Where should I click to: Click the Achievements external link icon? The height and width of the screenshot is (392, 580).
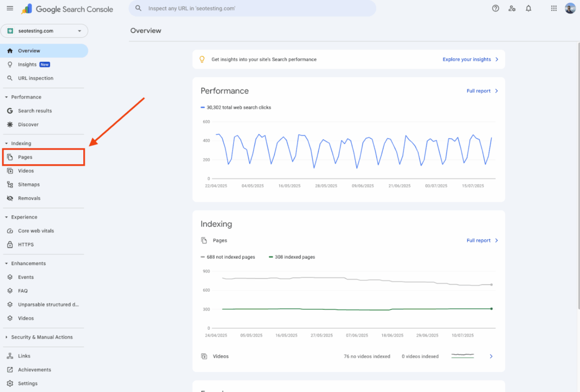10,369
